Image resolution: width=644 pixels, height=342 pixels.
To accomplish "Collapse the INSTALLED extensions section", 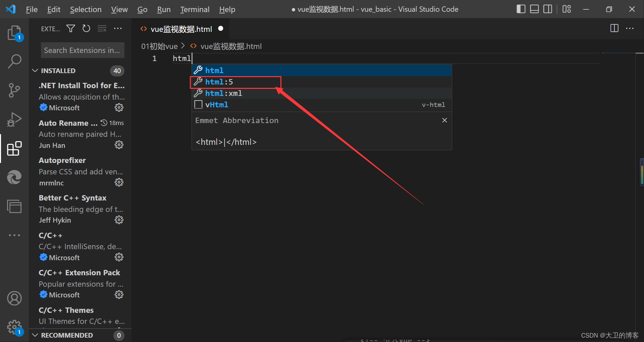I will click(35, 71).
